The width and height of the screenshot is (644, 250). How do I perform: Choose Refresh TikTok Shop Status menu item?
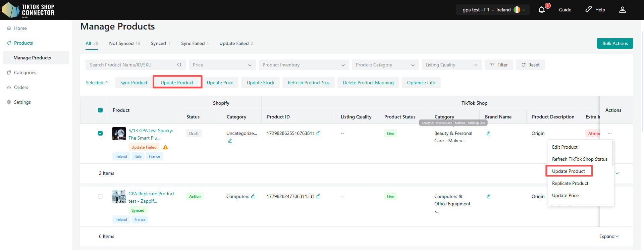point(580,159)
